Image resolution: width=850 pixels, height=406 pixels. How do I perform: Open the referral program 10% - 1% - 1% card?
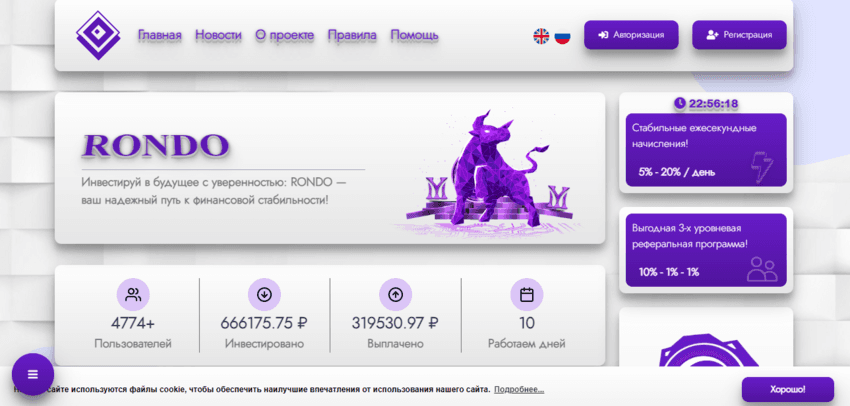tap(706, 250)
